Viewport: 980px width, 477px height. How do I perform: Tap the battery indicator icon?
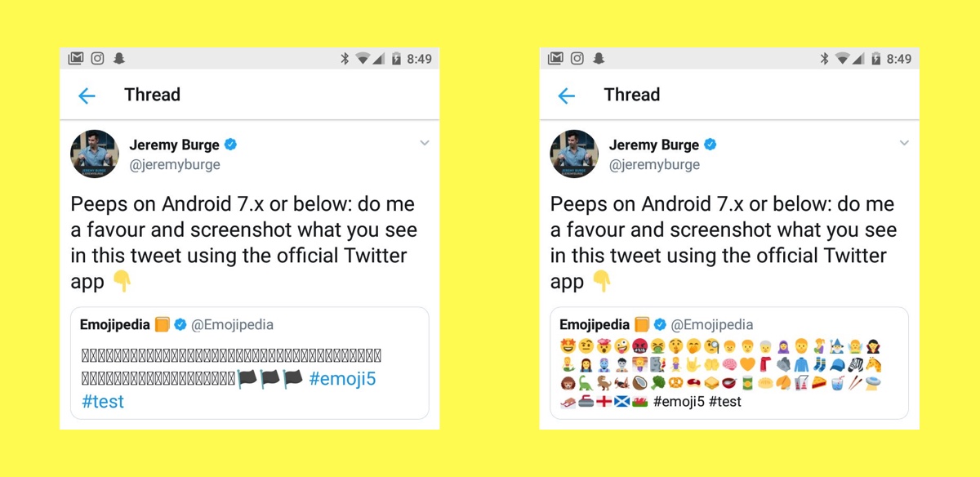click(x=398, y=58)
